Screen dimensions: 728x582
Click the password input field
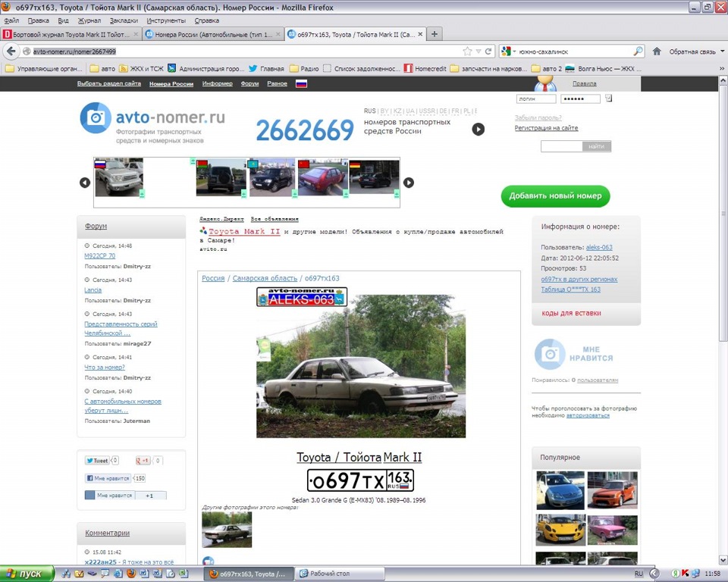coord(580,99)
